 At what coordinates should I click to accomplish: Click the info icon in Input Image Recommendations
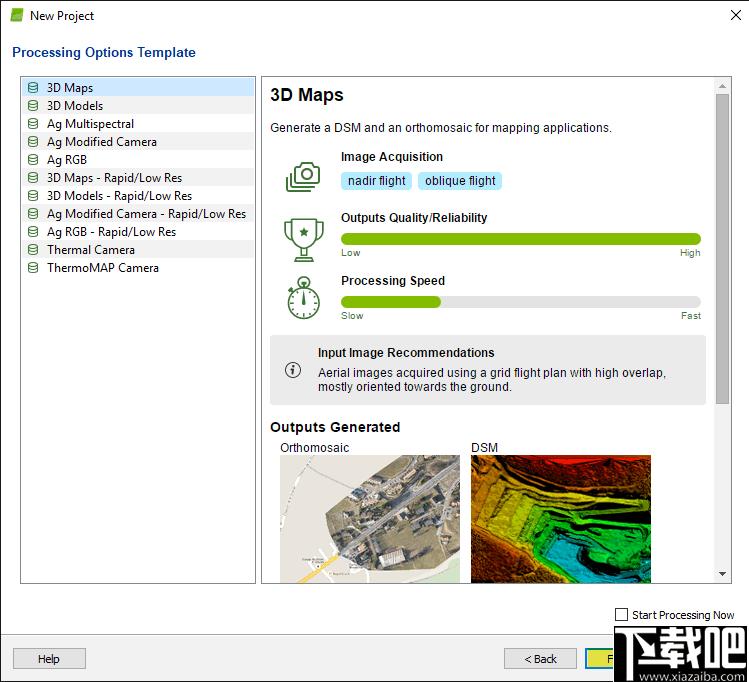tap(293, 370)
